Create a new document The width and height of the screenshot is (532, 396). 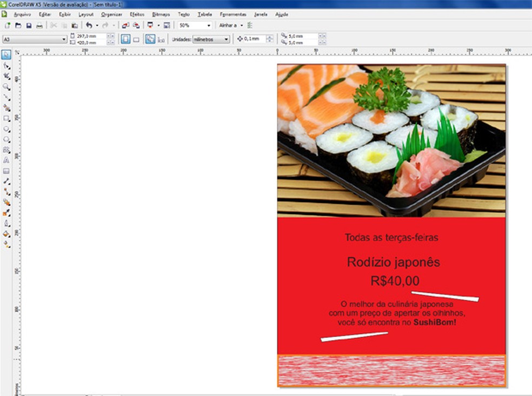pyautogui.click(x=8, y=25)
